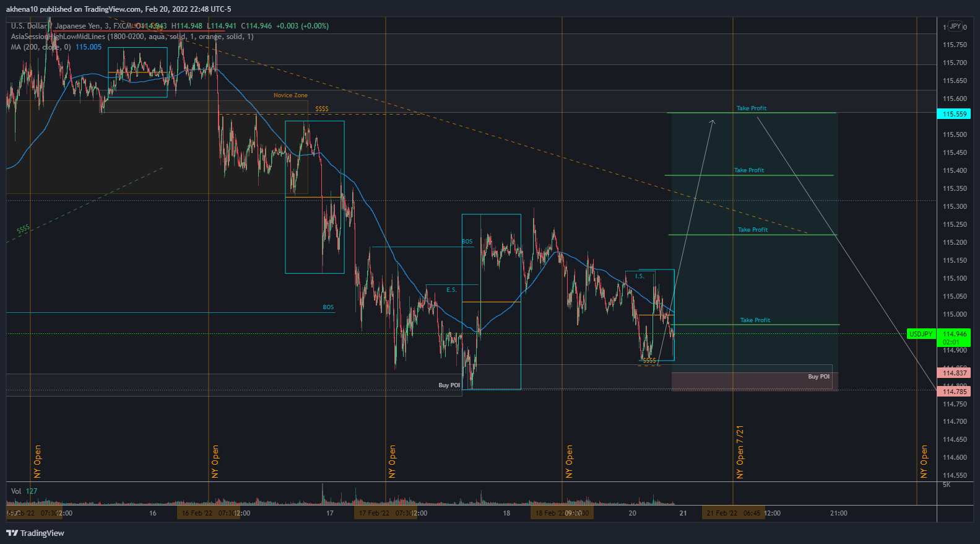
Task: Click the I.S. annotation label
Action: click(x=640, y=276)
